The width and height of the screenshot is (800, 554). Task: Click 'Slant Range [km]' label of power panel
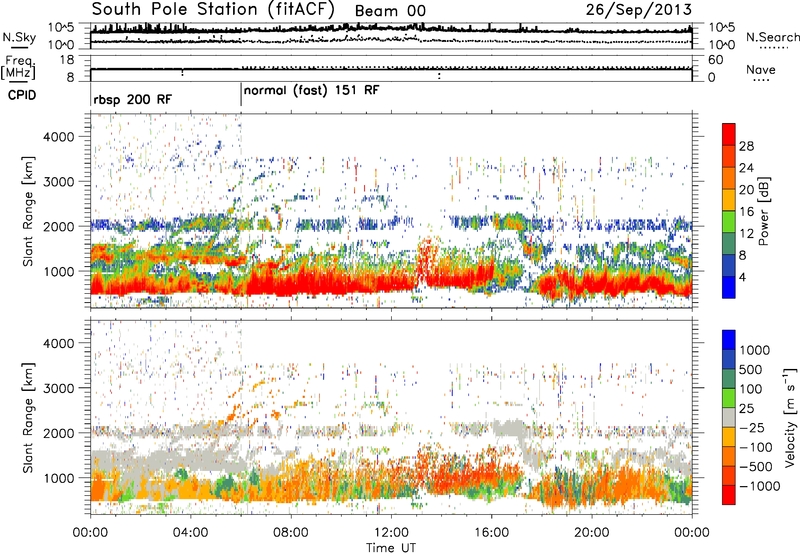[x=28, y=211]
